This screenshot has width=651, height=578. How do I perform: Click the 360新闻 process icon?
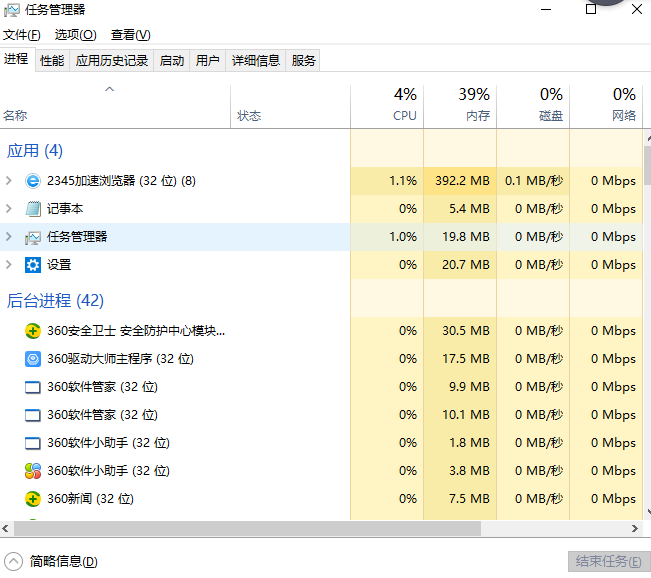click(x=33, y=499)
